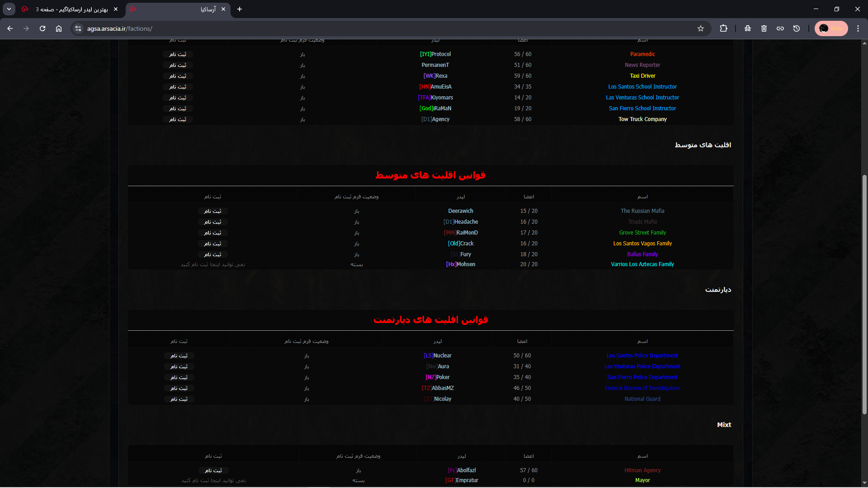This screenshot has width=868, height=488.
Task: Click leader name [GT]Empratur
Action: 462,480
